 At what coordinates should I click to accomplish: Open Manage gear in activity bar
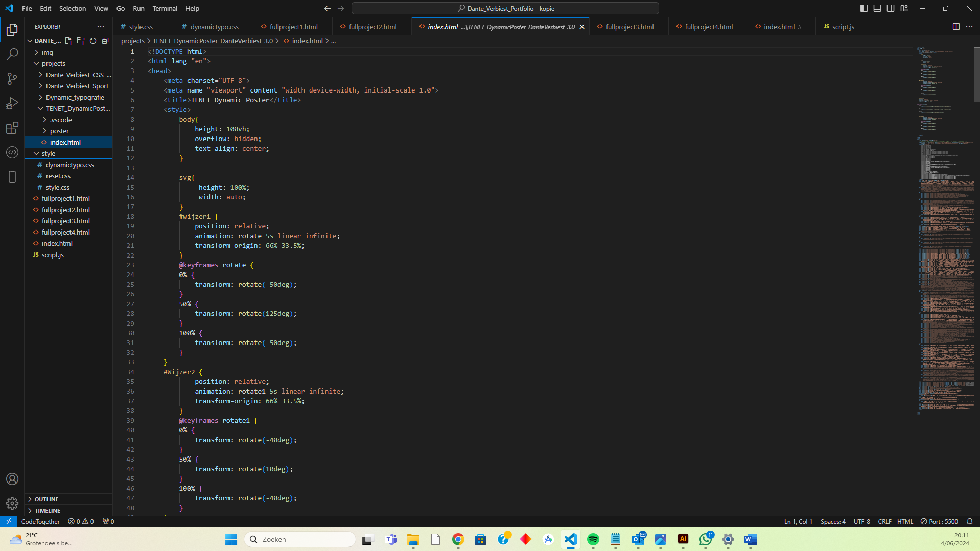pyautogui.click(x=12, y=503)
